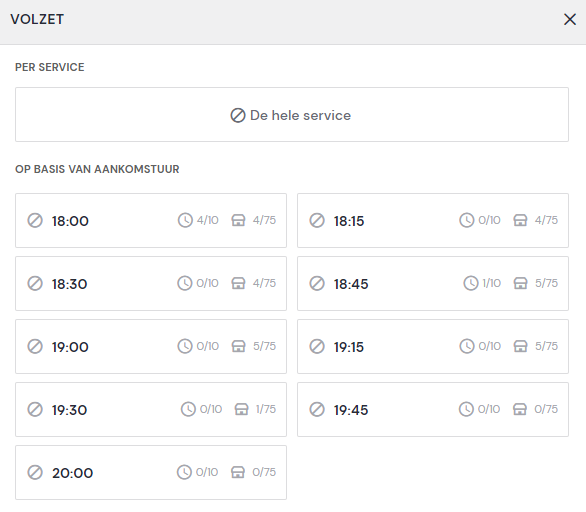Toggle the 18:15 arrival slot as full

[433, 220]
